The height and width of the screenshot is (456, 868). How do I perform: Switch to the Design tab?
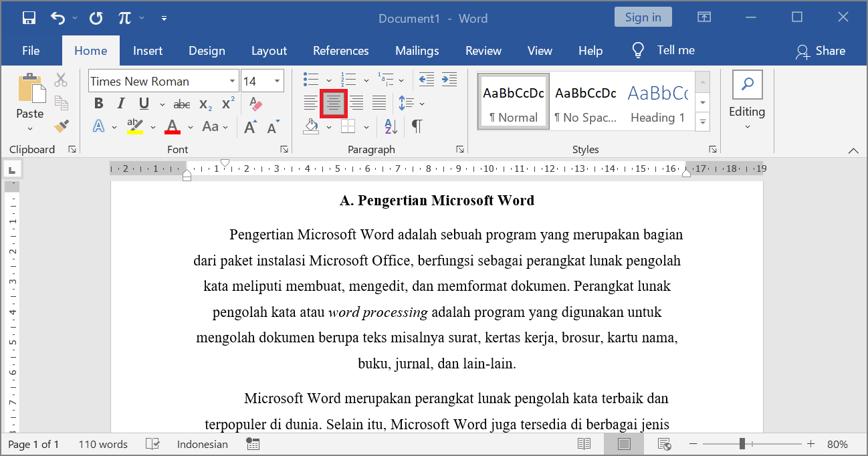pyautogui.click(x=207, y=51)
